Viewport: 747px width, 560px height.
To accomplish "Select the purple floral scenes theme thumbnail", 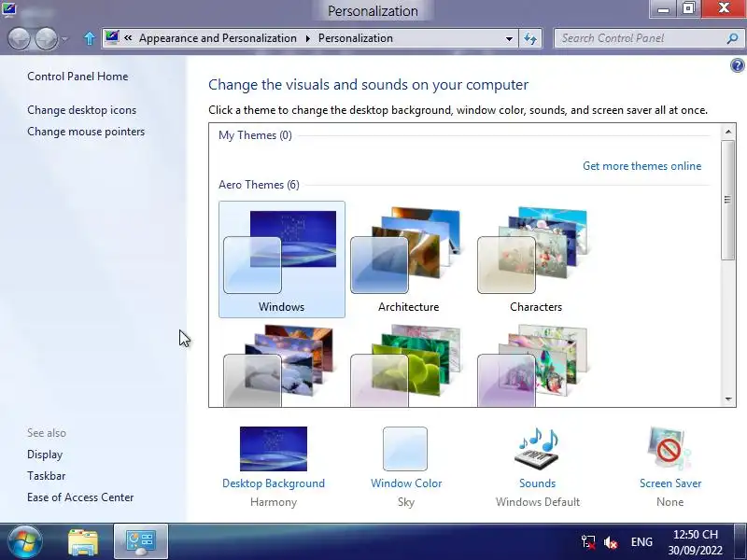I will click(532, 366).
